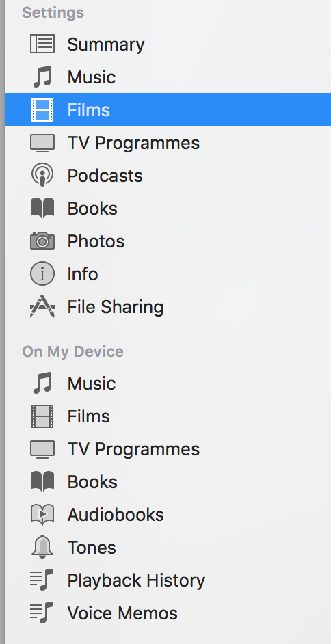Click the Info circle icon
The image size is (331, 644).
[42, 274]
